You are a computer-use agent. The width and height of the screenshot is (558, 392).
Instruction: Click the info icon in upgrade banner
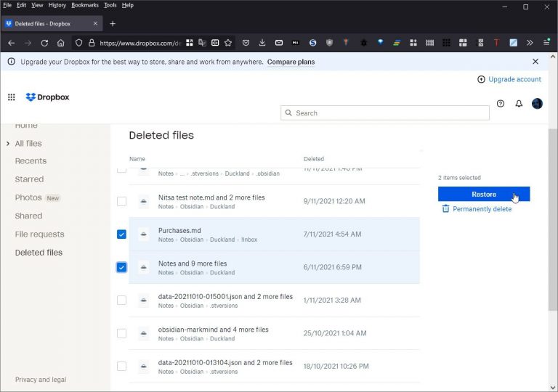pos(12,62)
